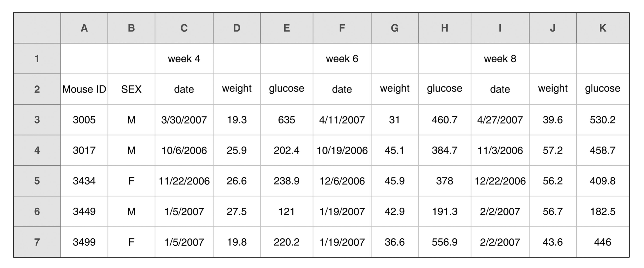The height and width of the screenshot is (268, 644).
Task: Select the "week 6" cell
Action: 342,59
